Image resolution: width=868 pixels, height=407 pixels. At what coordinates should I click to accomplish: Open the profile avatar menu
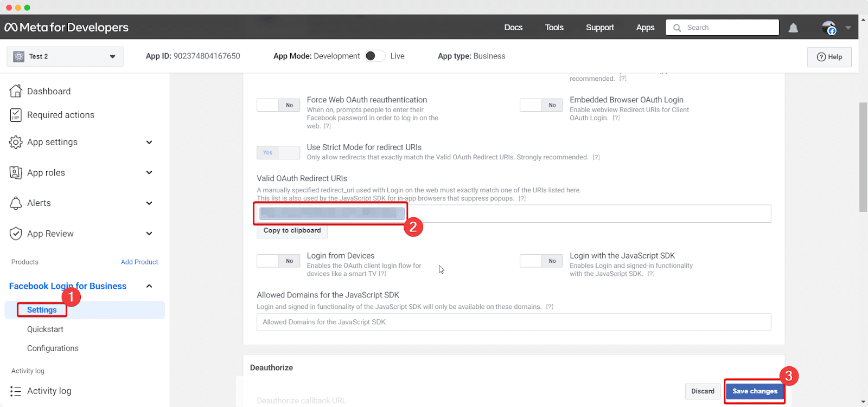coord(829,28)
